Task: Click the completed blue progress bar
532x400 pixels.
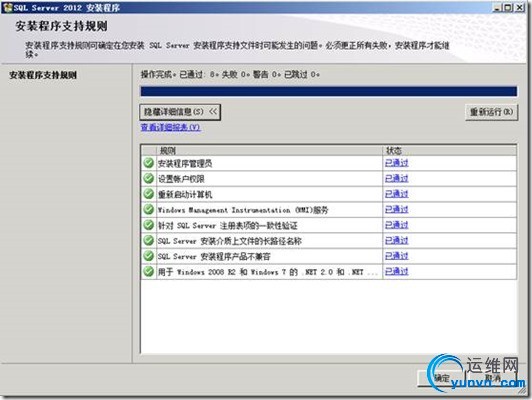Action: point(329,91)
